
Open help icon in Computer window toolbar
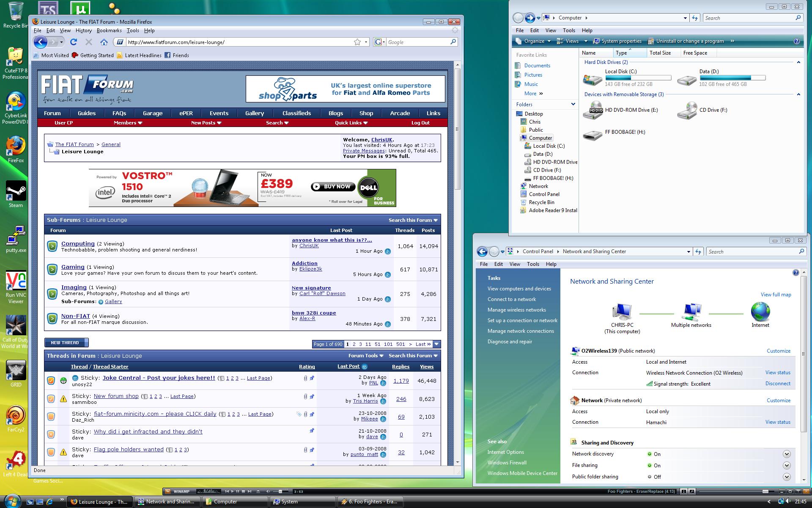tap(797, 41)
